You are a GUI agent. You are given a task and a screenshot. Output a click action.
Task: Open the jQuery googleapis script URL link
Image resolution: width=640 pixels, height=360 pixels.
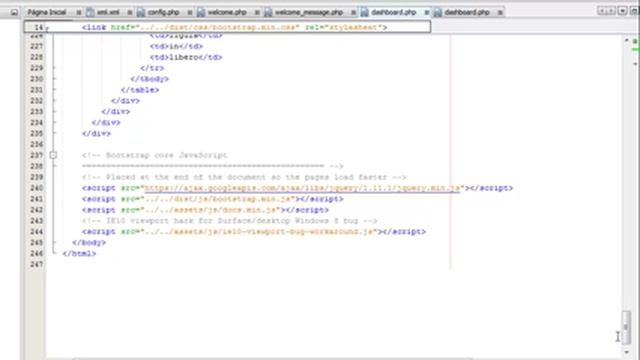pos(302,188)
